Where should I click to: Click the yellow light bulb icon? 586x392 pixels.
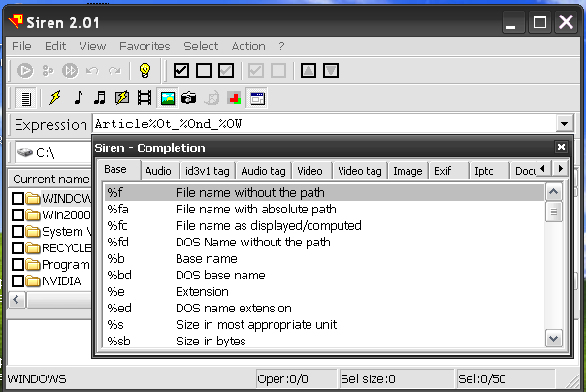[x=145, y=70]
